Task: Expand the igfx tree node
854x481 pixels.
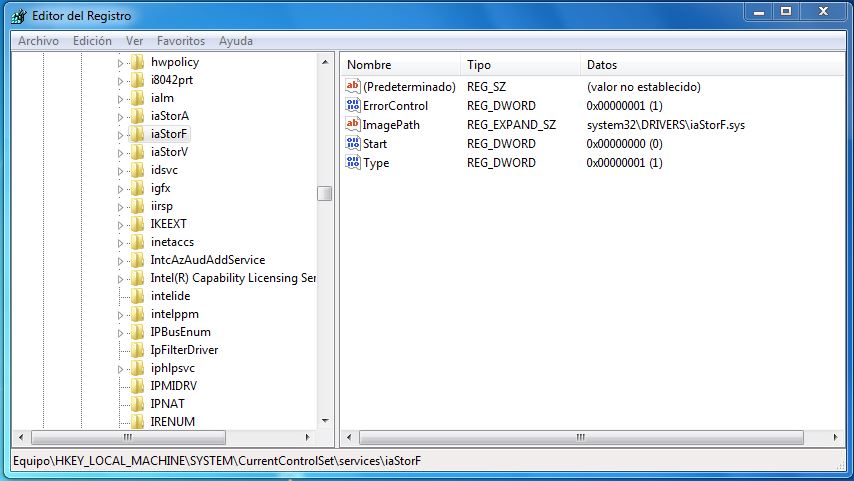Action: coord(120,189)
